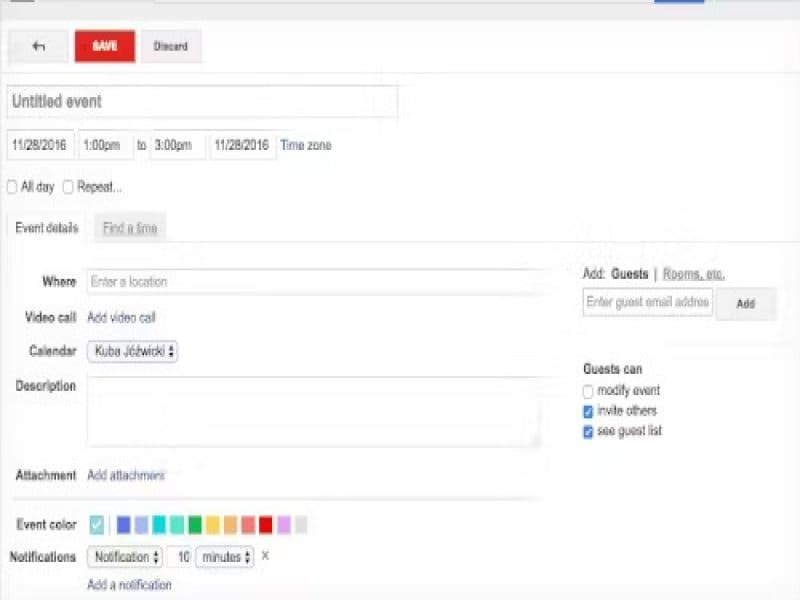Screen dimensions: 800x600
Task: Choose the gray event color
Action: tap(301, 524)
